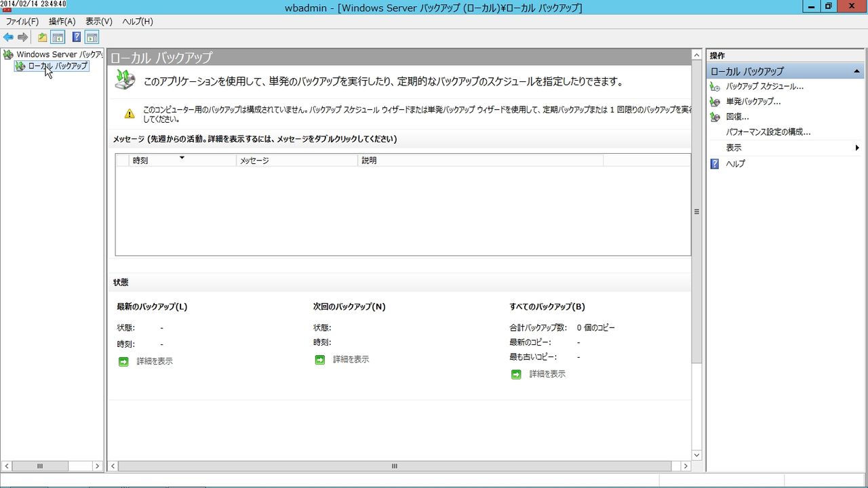Image resolution: width=868 pixels, height=488 pixels.
Task: Click the 最も古いコピー label
Action: point(532,357)
